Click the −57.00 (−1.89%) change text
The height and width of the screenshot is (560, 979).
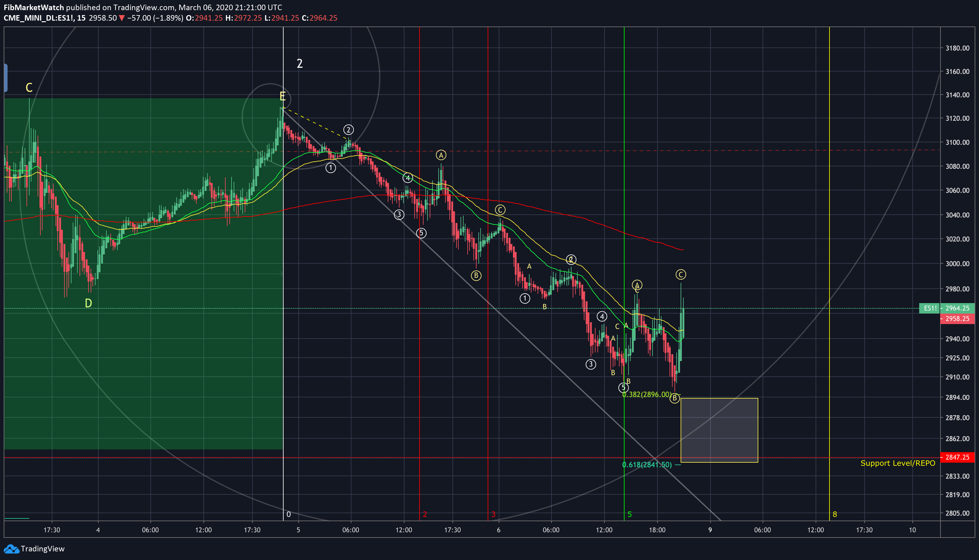[x=155, y=18]
